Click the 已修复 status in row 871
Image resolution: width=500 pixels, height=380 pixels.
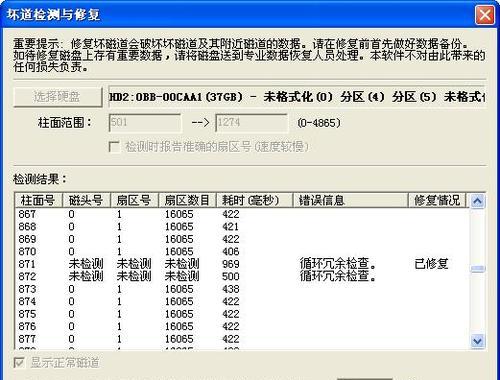[431, 264]
